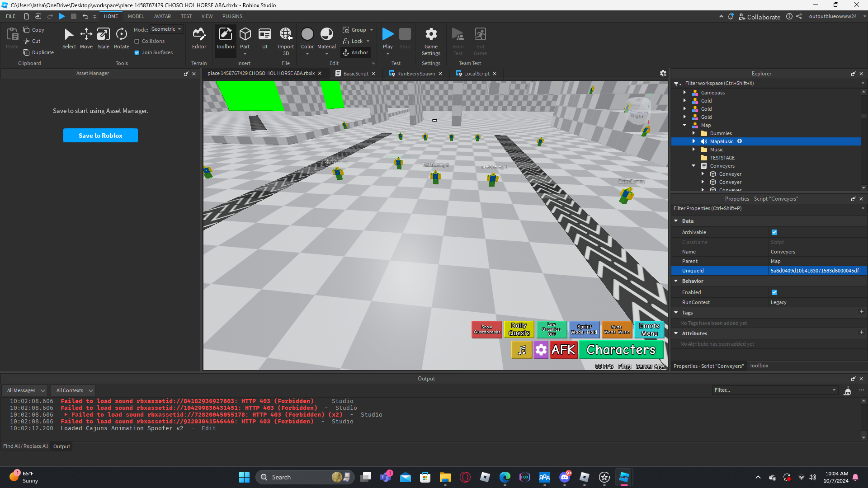The height and width of the screenshot is (488, 868).
Task: Open Game Settings
Action: click(431, 41)
